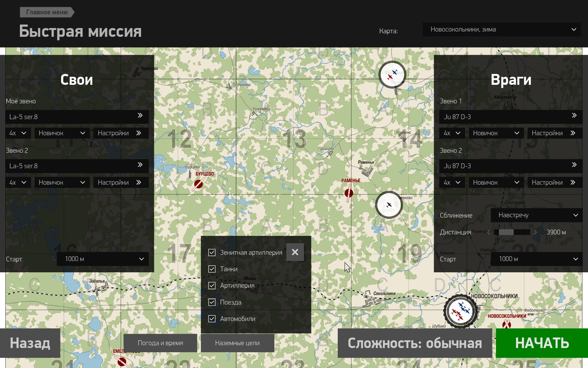Open Сближение dropdown Навстречу

[537, 215]
